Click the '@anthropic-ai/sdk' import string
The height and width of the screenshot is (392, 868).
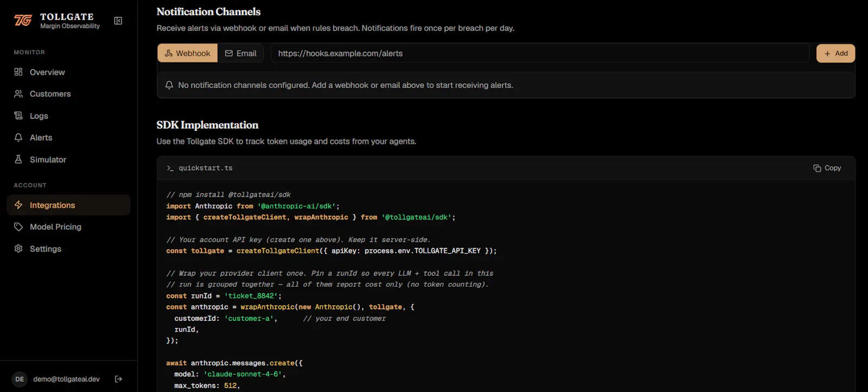[296, 206]
